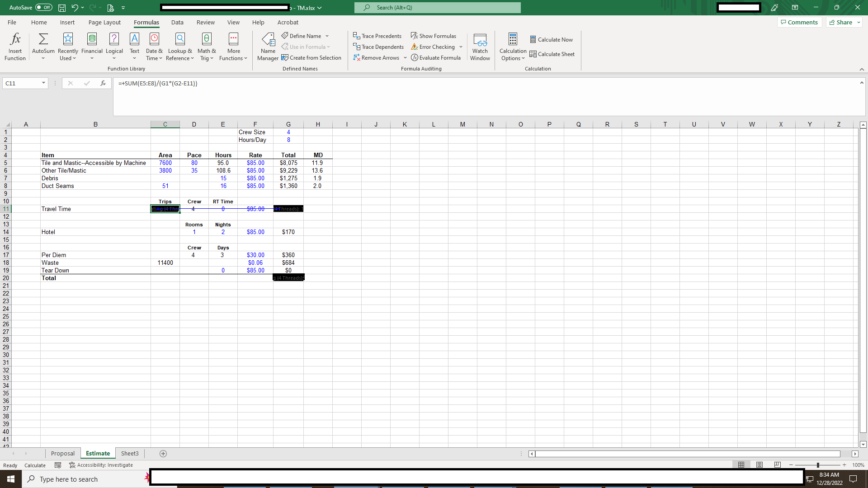Open the Comments pane button
Screen dimensions: 868x488
[799, 22]
